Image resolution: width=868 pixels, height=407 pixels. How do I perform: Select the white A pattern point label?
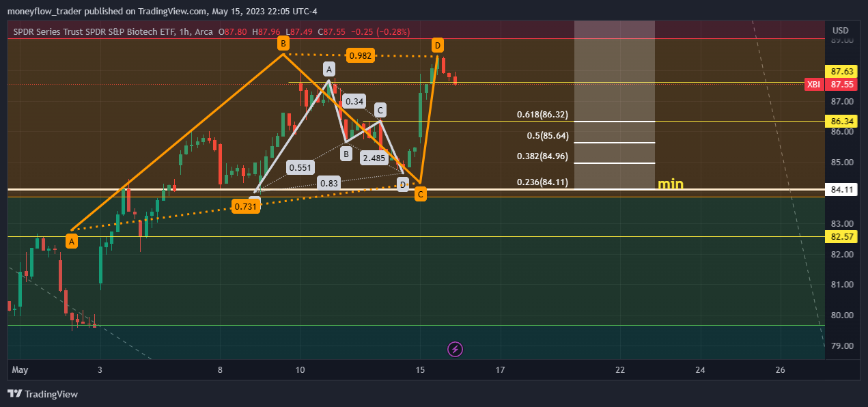click(328, 69)
